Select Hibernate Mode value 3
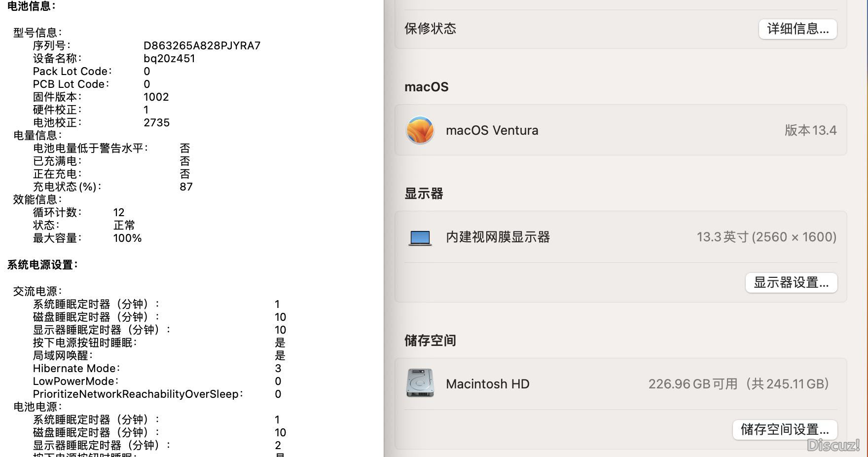Screen dimensions: 868x457 [278, 368]
